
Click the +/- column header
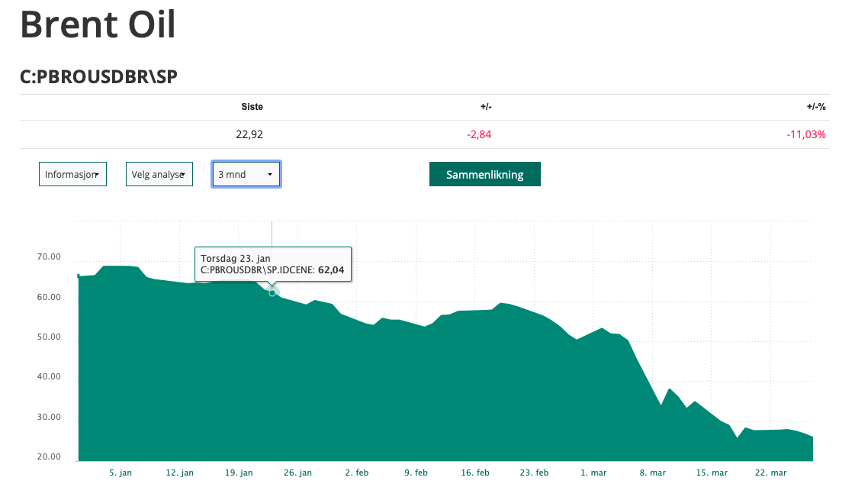[x=486, y=107]
